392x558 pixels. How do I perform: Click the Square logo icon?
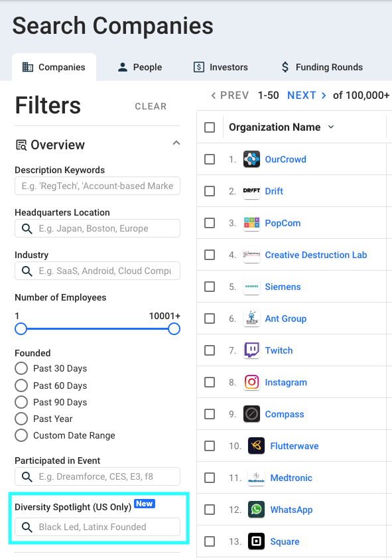click(x=256, y=541)
